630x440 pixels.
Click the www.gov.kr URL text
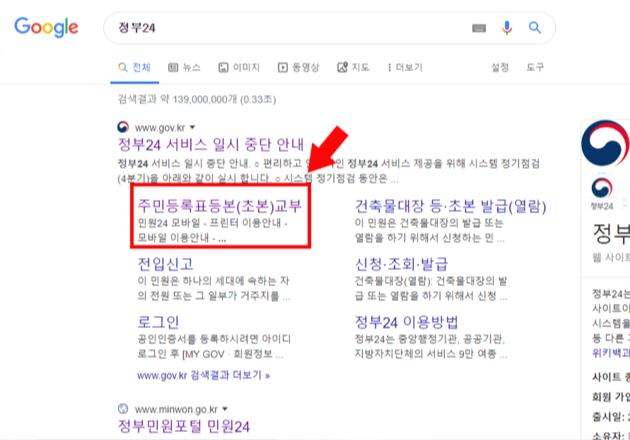(x=160, y=128)
